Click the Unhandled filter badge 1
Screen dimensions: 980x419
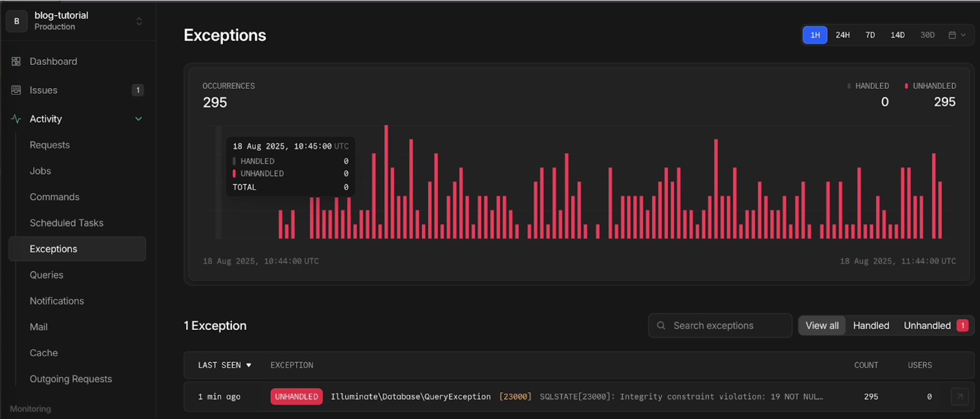coord(962,325)
